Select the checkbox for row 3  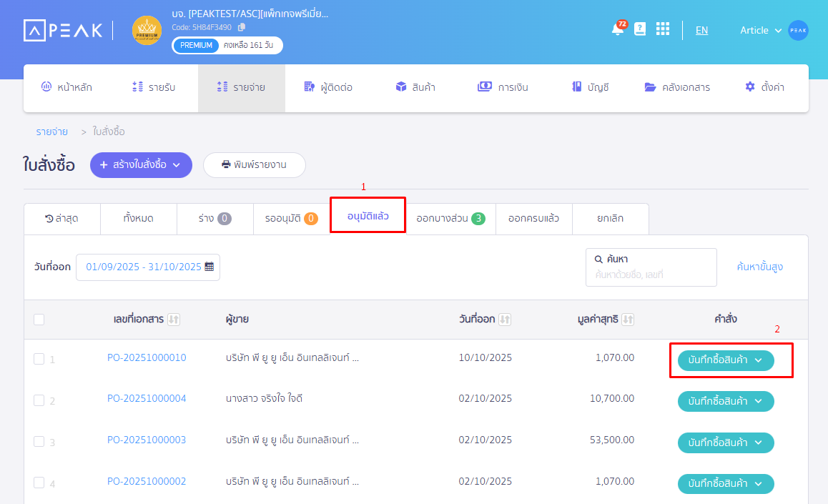pos(39,442)
